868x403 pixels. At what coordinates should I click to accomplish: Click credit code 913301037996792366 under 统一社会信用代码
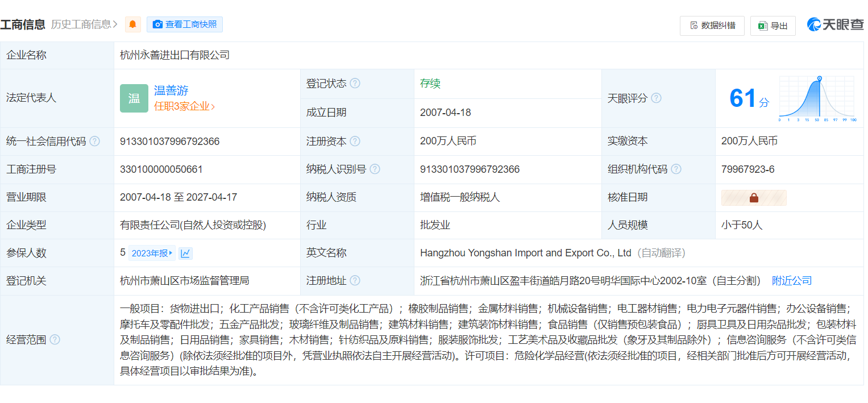pos(170,142)
